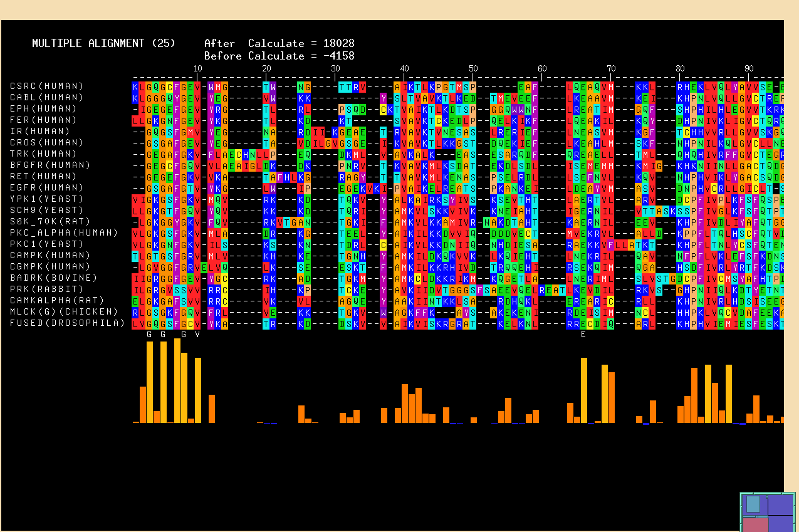Click the consensus letter V below alignment
Screen dimensions: 799x532
pyautogui.click(x=197, y=334)
